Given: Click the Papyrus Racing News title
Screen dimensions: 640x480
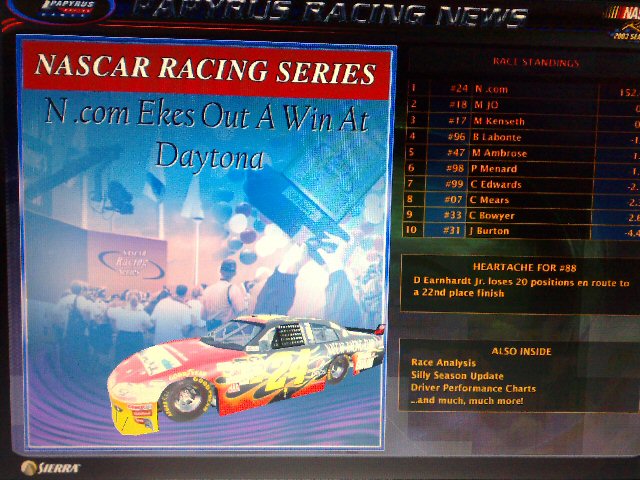Looking at the screenshot, I should pyautogui.click(x=330, y=13).
